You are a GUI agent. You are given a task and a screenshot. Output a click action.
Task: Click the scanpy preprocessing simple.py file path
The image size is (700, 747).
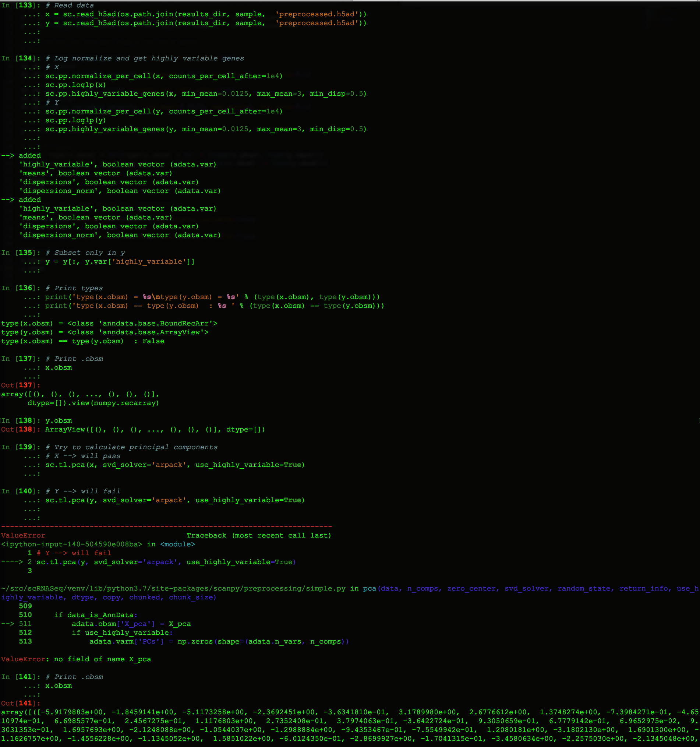coord(173,588)
